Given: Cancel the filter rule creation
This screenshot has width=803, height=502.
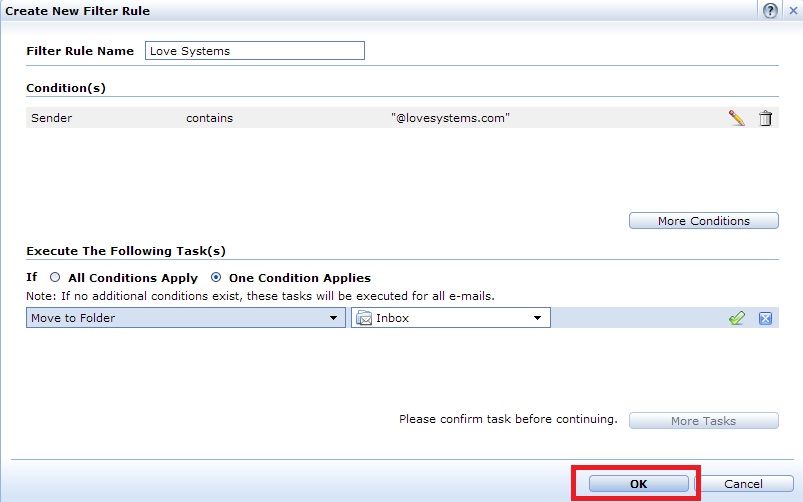Looking at the screenshot, I should 743,484.
